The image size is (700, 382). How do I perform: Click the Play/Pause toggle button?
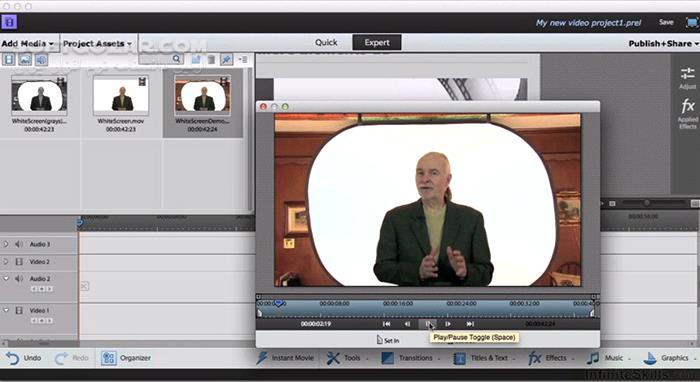[428, 324]
